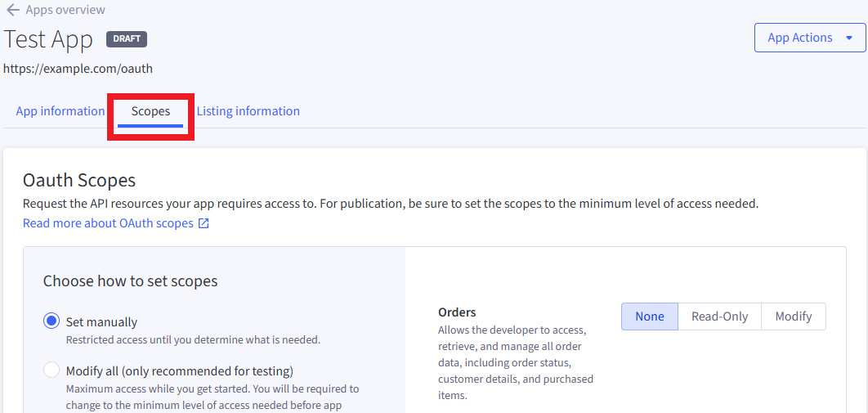Click the Test App title
This screenshot has height=413, width=868.
48,39
